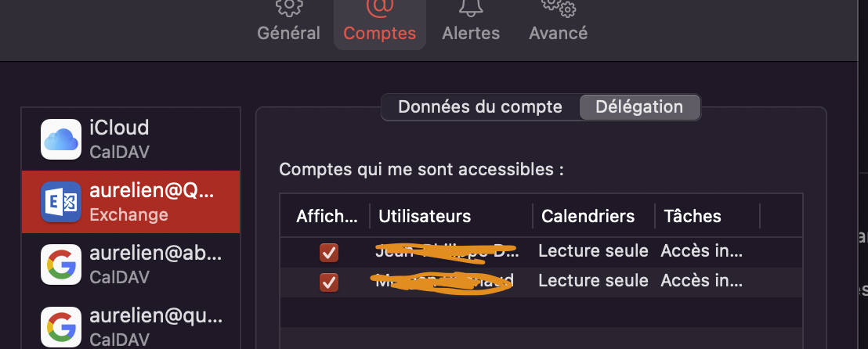Click the Exchange account icon
Image resolution: width=868 pixels, height=349 pixels.
click(61, 202)
